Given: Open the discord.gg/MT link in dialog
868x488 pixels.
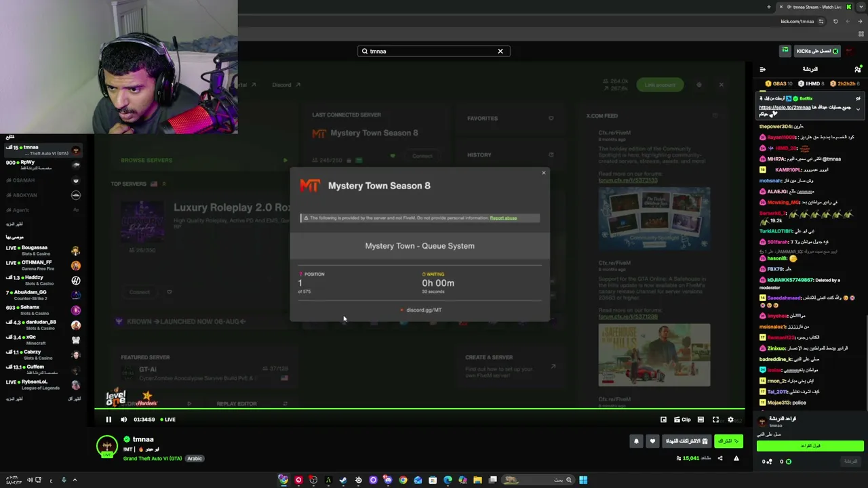Looking at the screenshot, I should [x=424, y=310].
